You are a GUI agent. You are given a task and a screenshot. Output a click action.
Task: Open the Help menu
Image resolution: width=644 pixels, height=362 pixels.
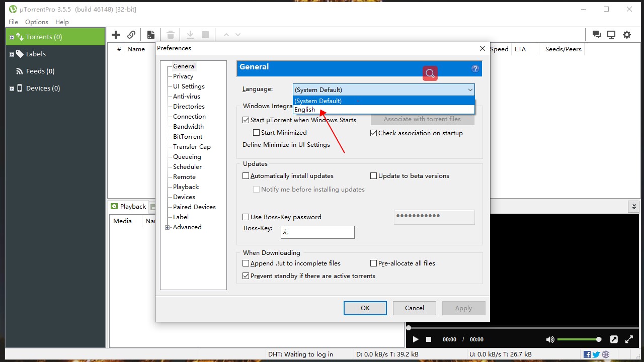pyautogui.click(x=62, y=22)
